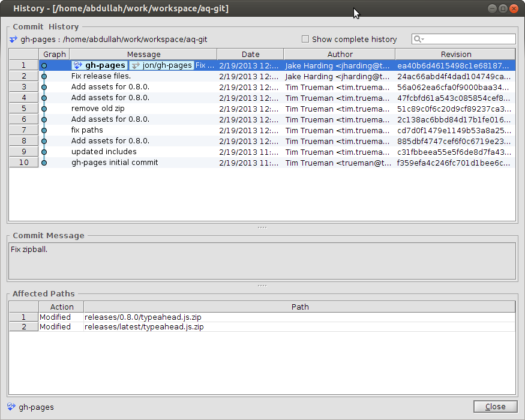Screen dimensions: 525x420
Task: Maximize the History window
Action: pos(503,8)
